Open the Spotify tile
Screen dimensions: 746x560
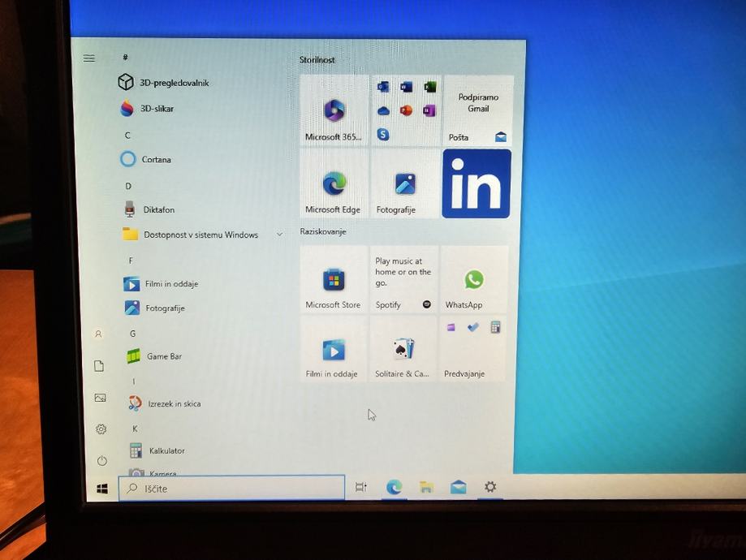403,279
